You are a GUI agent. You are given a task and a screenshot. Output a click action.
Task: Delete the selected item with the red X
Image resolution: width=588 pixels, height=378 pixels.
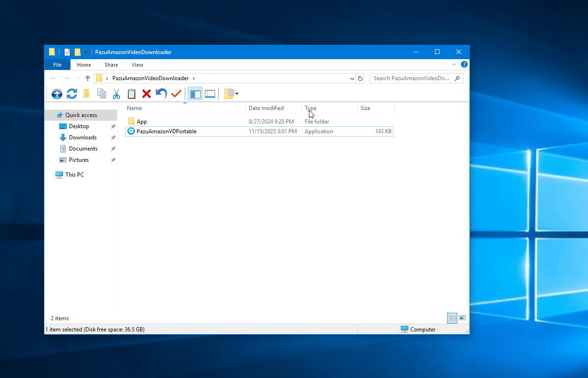point(147,94)
